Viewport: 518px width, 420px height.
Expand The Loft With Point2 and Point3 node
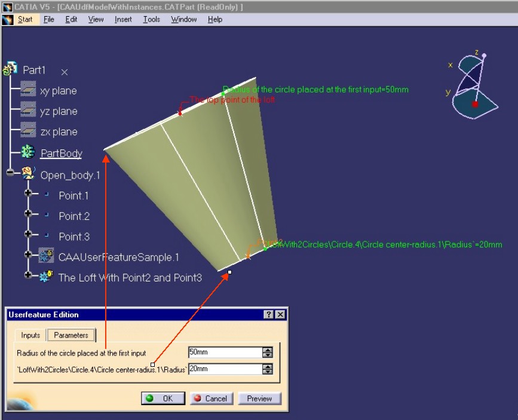pyautogui.click(x=28, y=275)
